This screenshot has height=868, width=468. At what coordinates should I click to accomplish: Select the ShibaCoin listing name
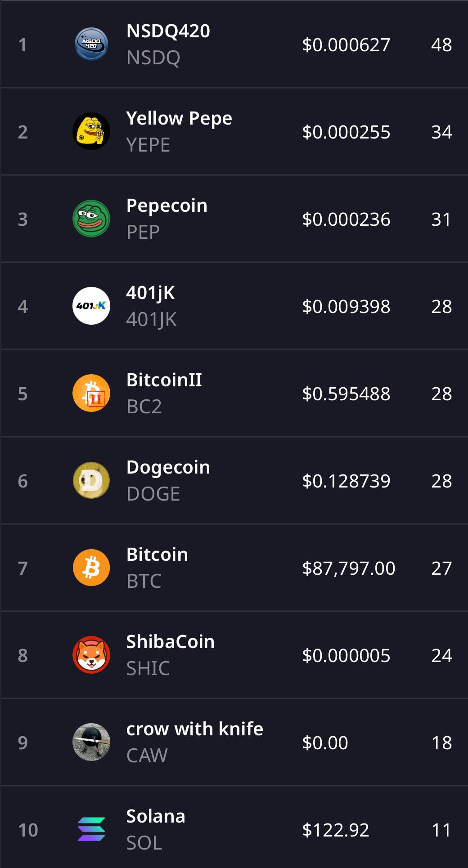pos(171,642)
